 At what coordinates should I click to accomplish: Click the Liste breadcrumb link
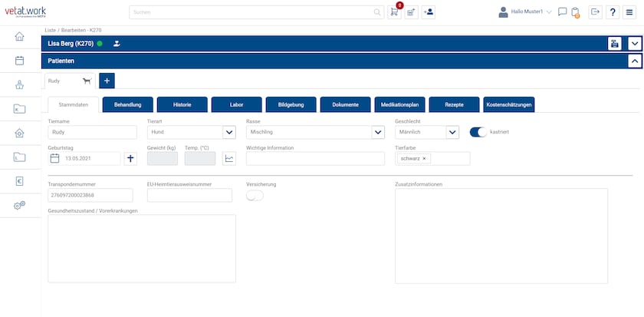[x=50, y=30]
